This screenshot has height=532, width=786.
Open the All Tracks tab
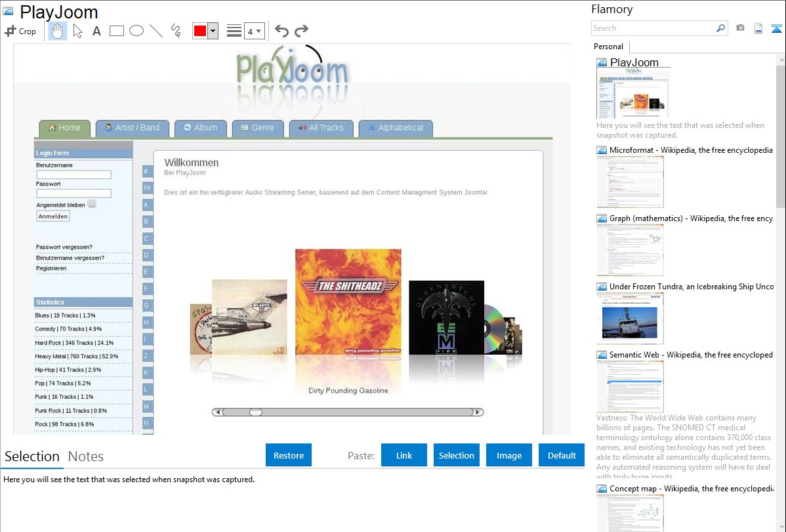click(x=321, y=128)
